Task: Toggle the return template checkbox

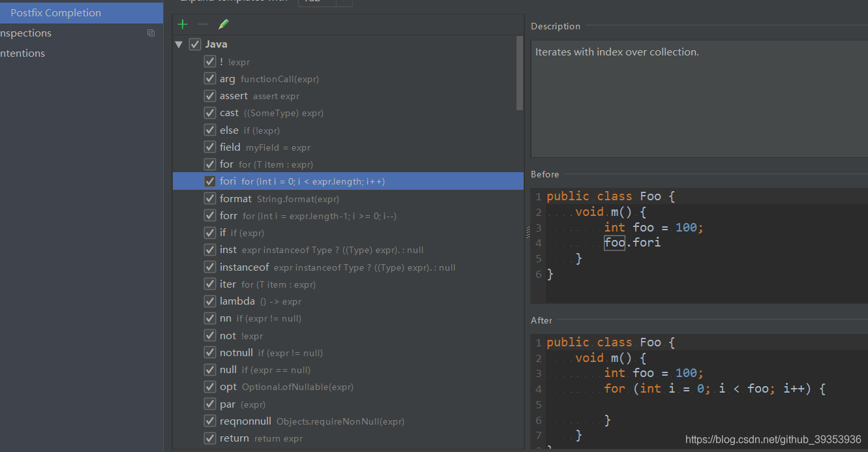Action: point(210,438)
